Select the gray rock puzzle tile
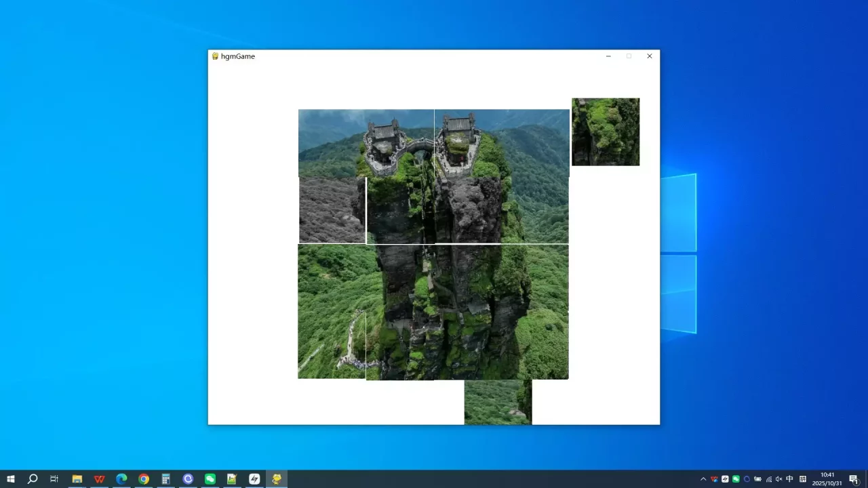 click(332, 209)
